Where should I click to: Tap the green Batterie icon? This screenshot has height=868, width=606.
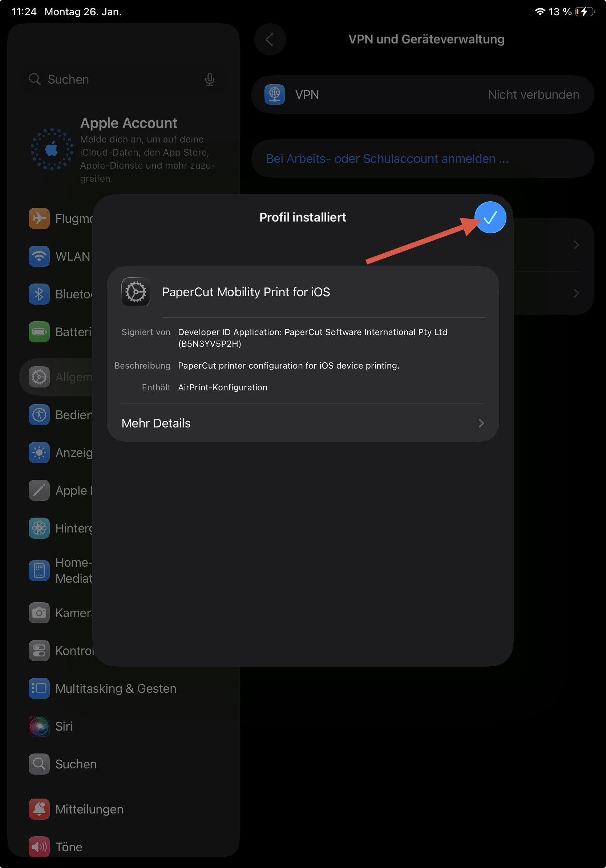coord(39,332)
